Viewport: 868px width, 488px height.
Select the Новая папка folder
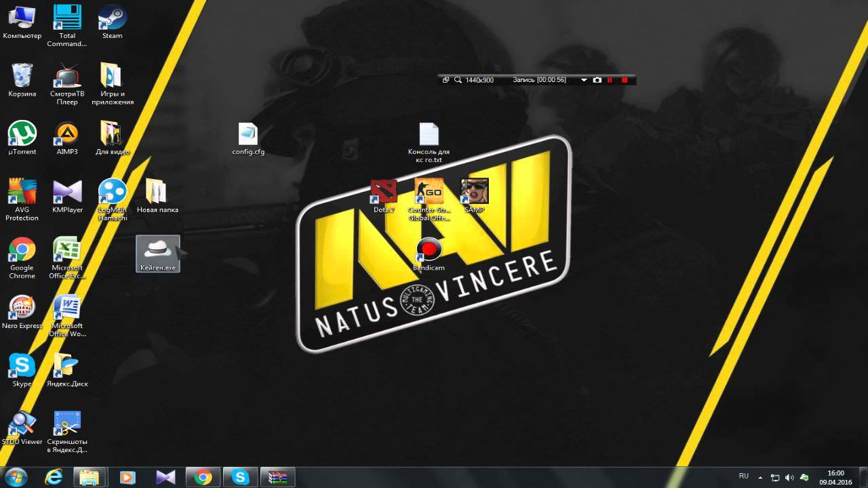point(157,196)
